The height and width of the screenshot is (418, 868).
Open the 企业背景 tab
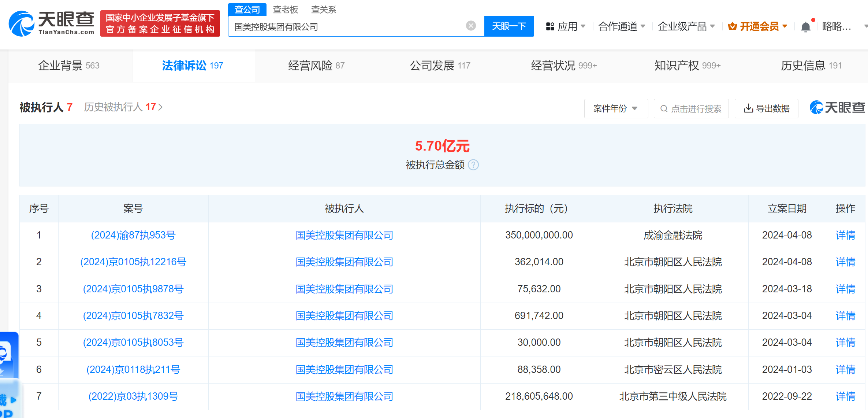(x=69, y=66)
